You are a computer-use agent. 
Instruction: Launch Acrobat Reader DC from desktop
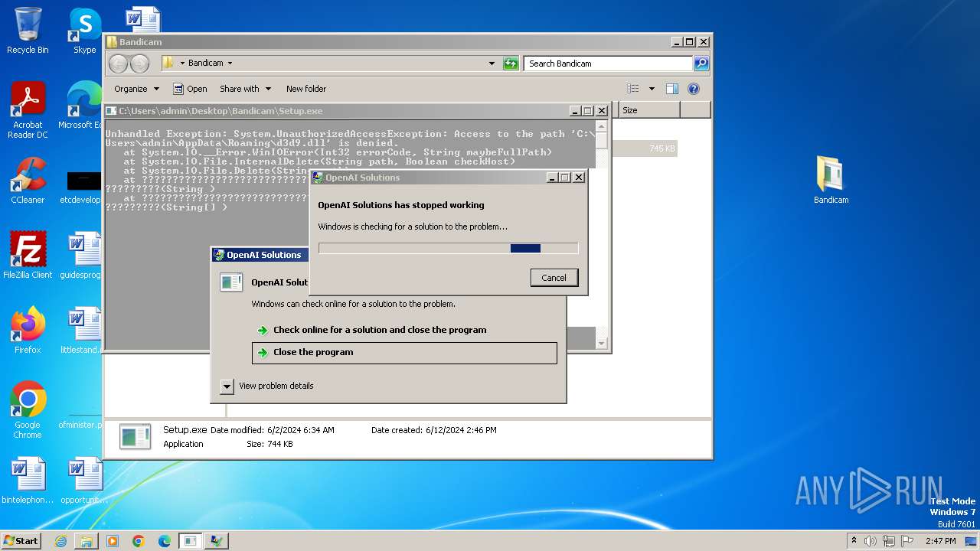pos(28,109)
